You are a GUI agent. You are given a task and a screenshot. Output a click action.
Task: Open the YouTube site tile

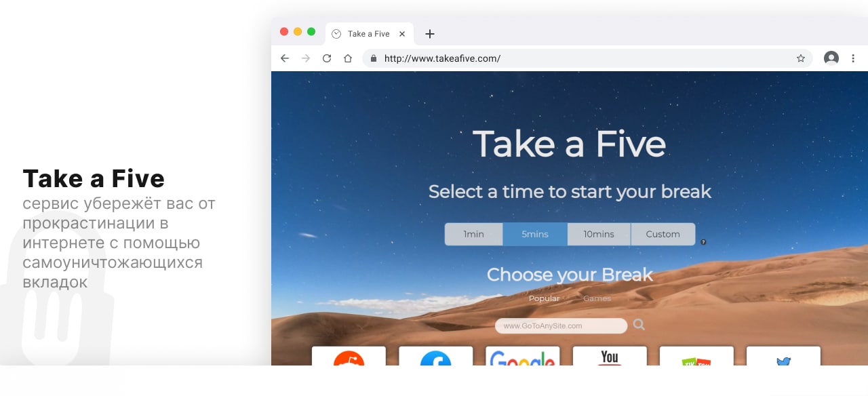click(610, 356)
